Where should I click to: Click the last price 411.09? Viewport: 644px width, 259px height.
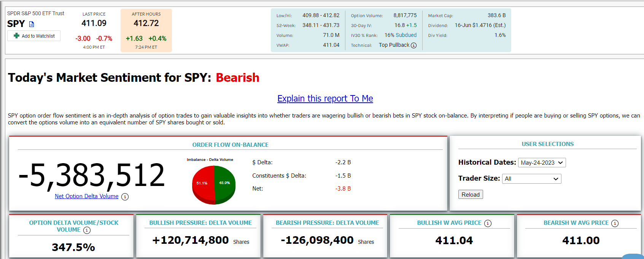pyautogui.click(x=94, y=23)
